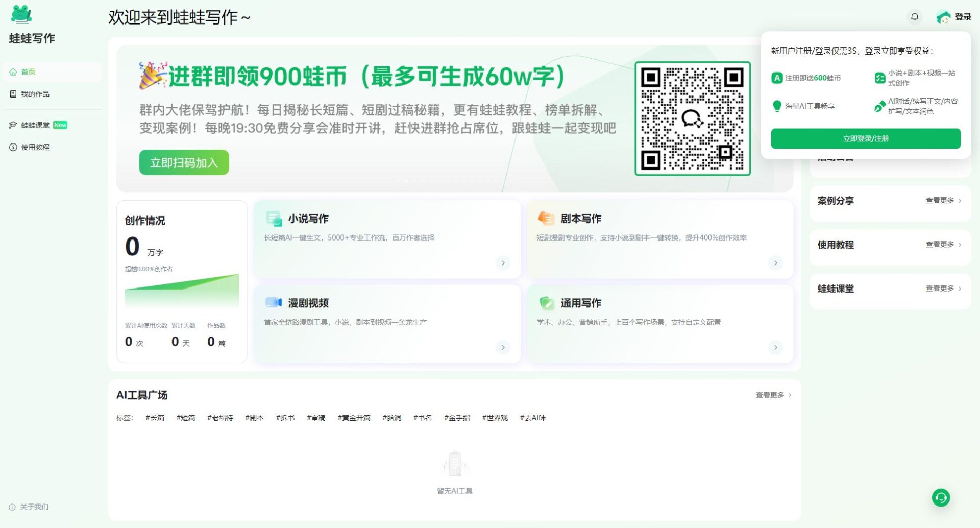Click the WeChat group QR code
This screenshot has width=980, height=528.
(x=692, y=118)
